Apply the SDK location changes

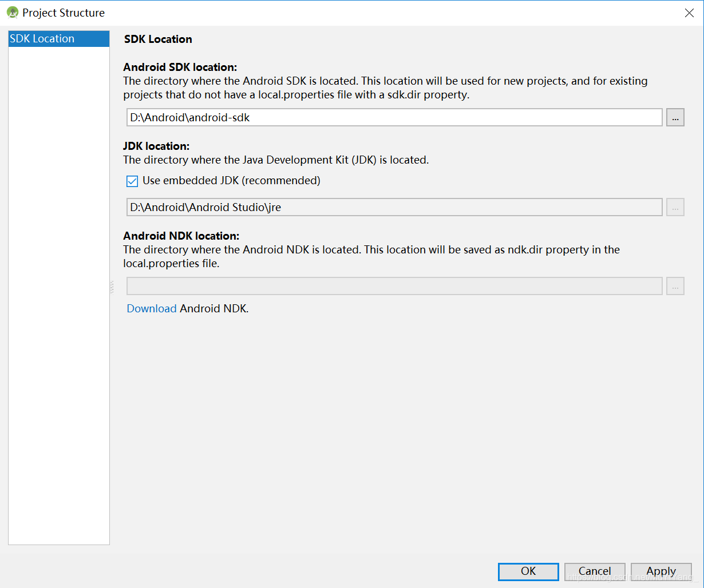(661, 571)
